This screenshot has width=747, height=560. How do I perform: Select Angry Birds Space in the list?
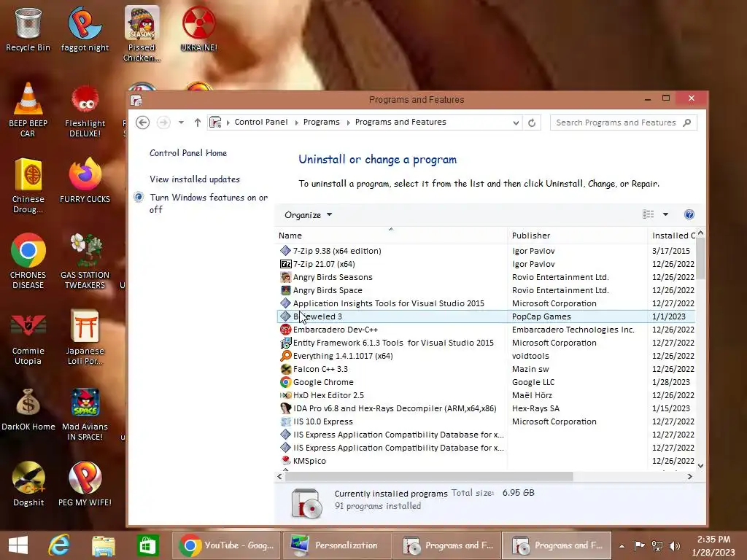point(486,290)
